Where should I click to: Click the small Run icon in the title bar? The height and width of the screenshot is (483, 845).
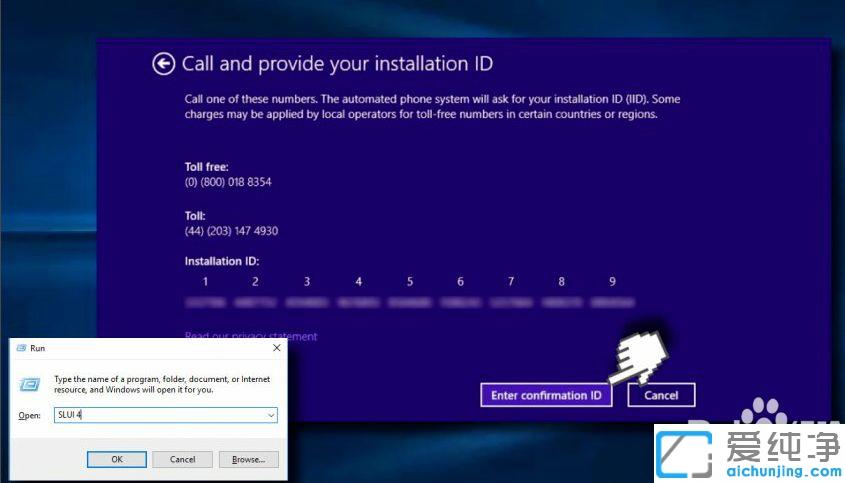click(21, 348)
